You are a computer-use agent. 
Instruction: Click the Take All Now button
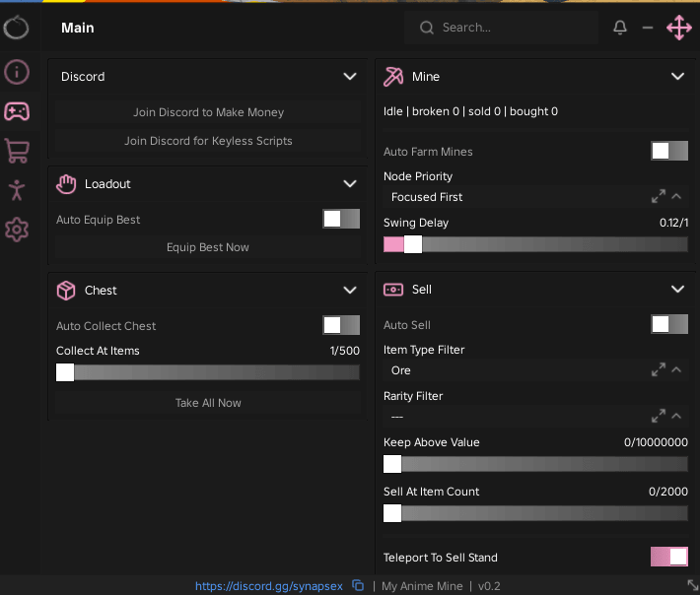tap(208, 403)
